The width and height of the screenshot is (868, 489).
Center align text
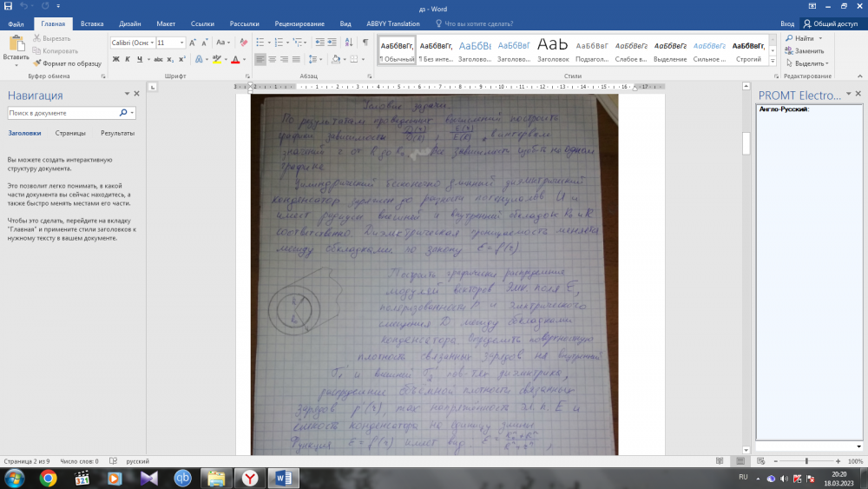[x=273, y=59]
